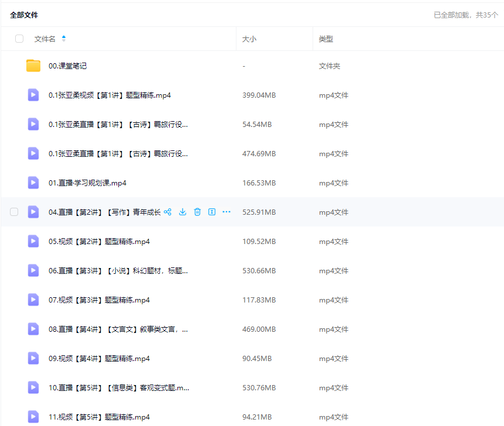
Task: Sort files by the 类型 column header
Action: click(325, 39)
